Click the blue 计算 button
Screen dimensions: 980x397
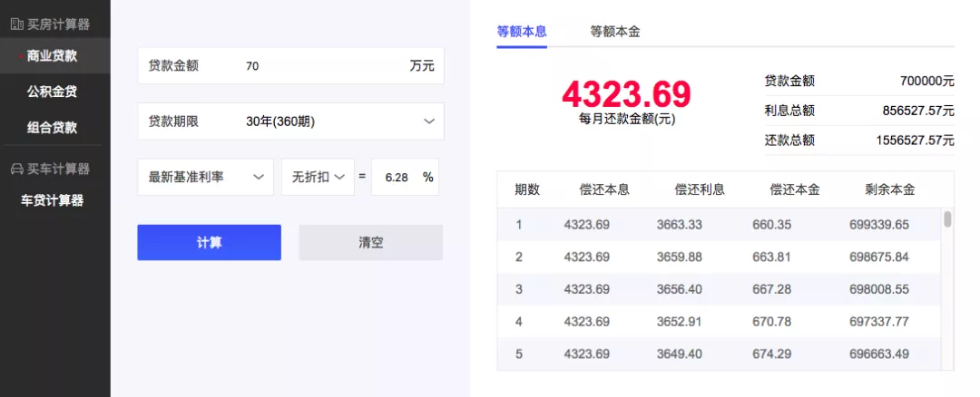pos(210,242)
